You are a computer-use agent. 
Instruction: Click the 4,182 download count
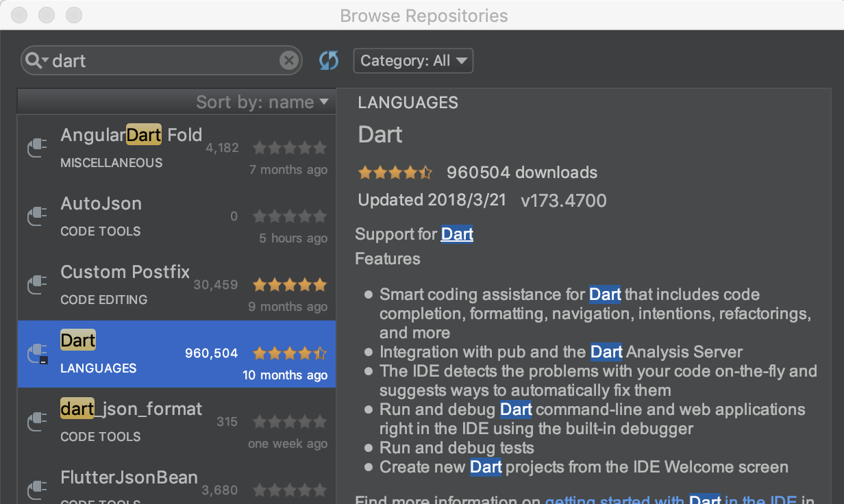(223, 148)
